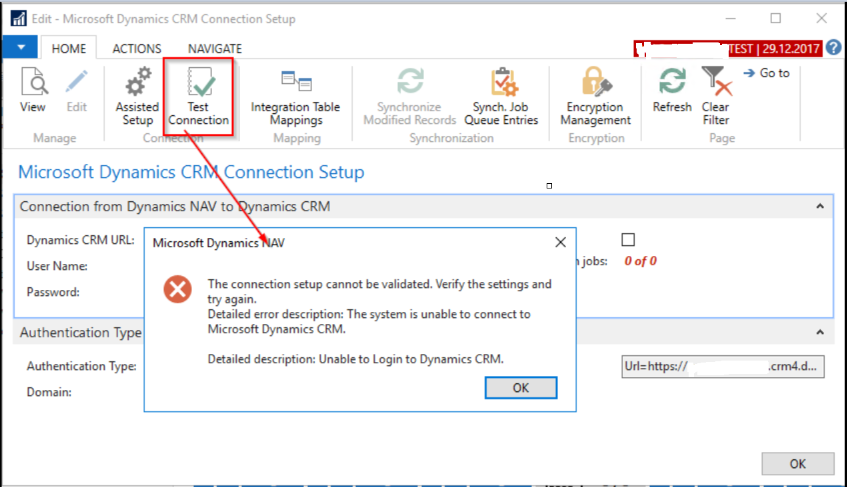Collapse the Authentication Type section
The height and width of the screenshot is (487, 847).
[820, 332]
